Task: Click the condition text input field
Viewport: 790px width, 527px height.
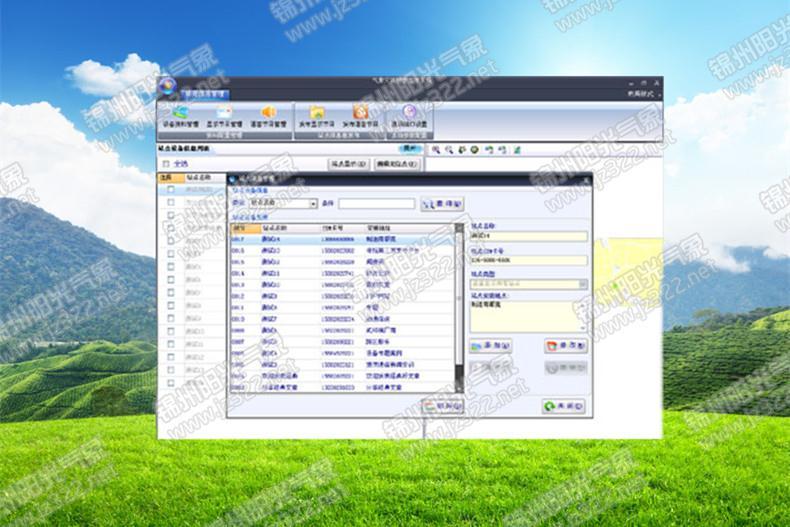Action: tap(376, 203)
